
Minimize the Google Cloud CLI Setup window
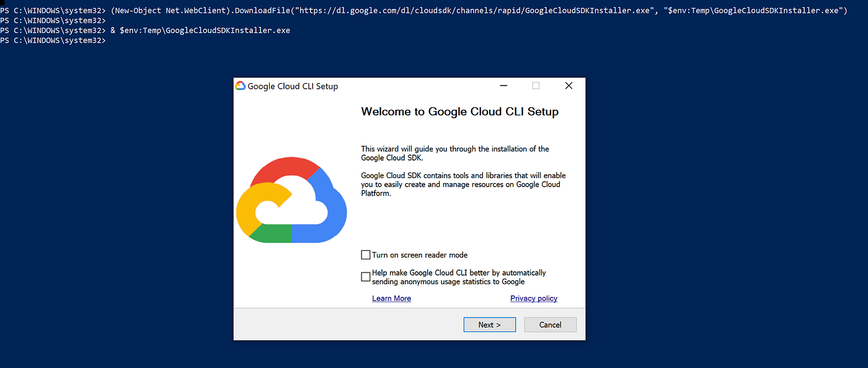point(503,86)
